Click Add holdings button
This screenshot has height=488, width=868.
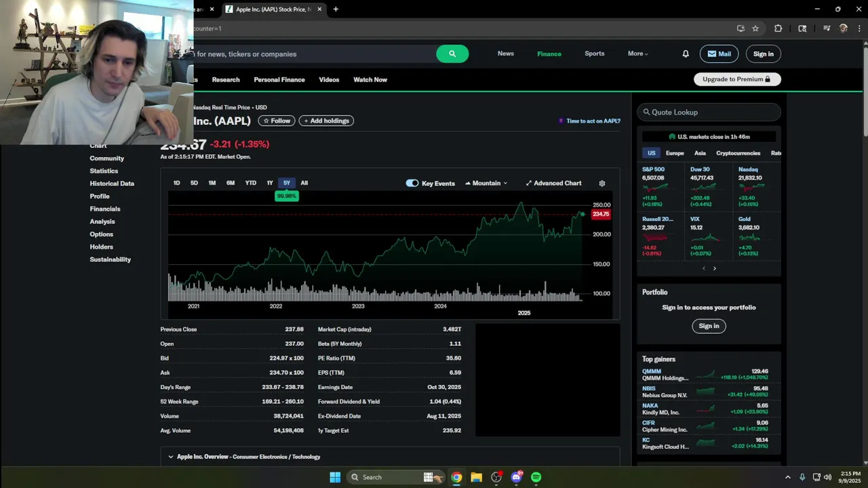(x=326, y=121)
